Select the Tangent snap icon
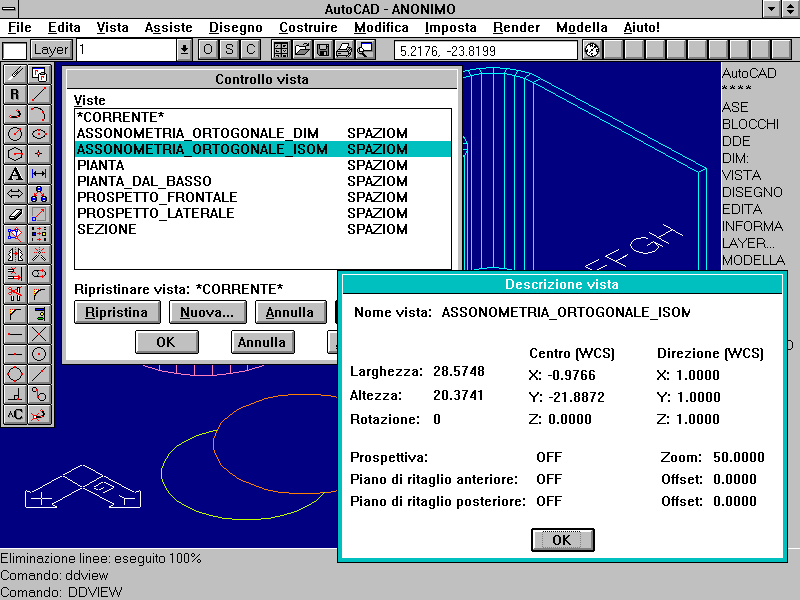 pos(39,394)
